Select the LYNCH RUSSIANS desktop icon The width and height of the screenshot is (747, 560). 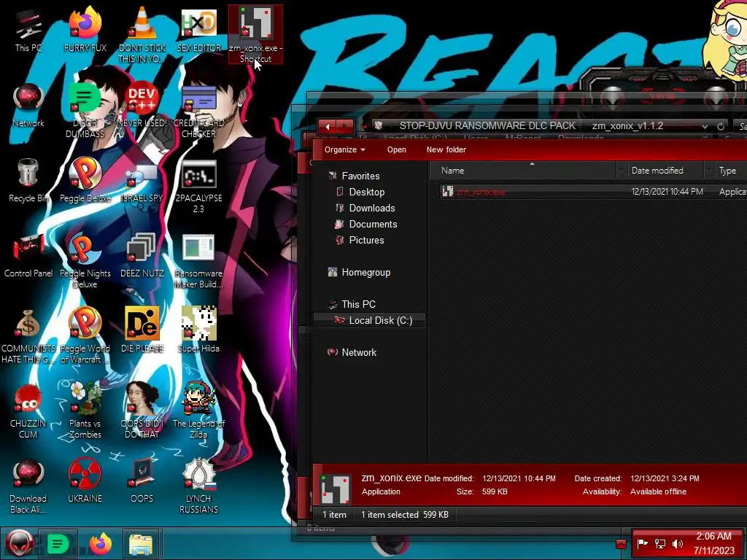tap(199, 486)
